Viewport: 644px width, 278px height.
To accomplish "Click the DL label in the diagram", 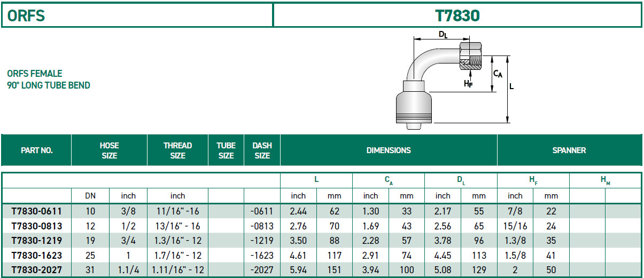I will (x=443, y=34).
